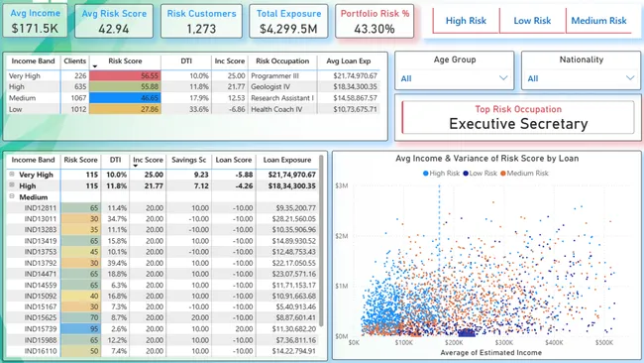Select row IND16110
Image resolution: width=644 pixels, height=363 pixels.
click(x=162, y=351)
